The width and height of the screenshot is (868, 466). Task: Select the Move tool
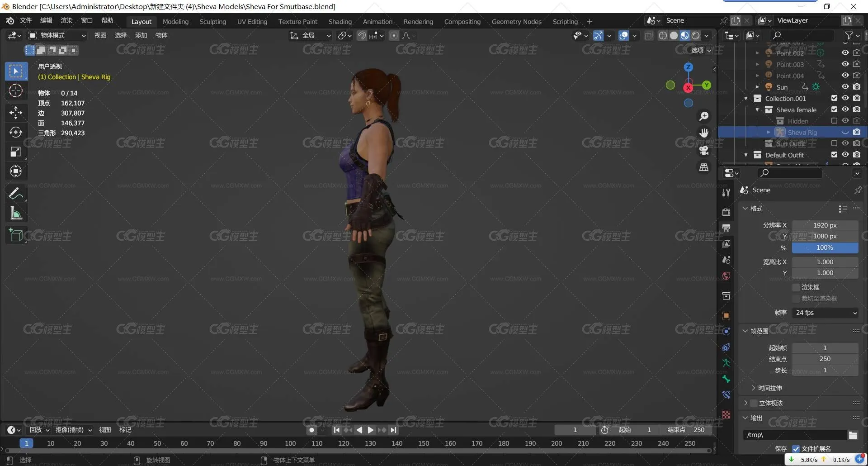(x=16, y=112)
